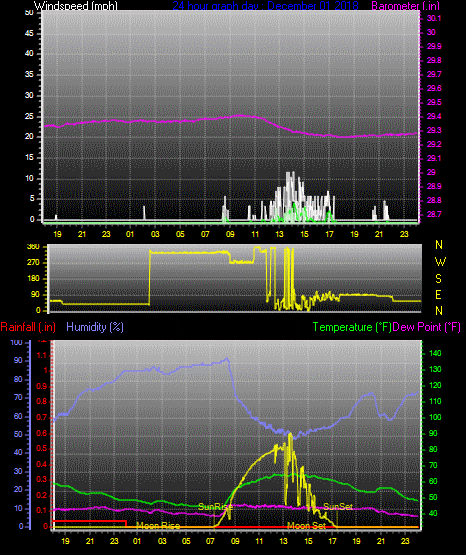
Task: Click hour 13 on the windspeed chart axis
Action: 280,234
